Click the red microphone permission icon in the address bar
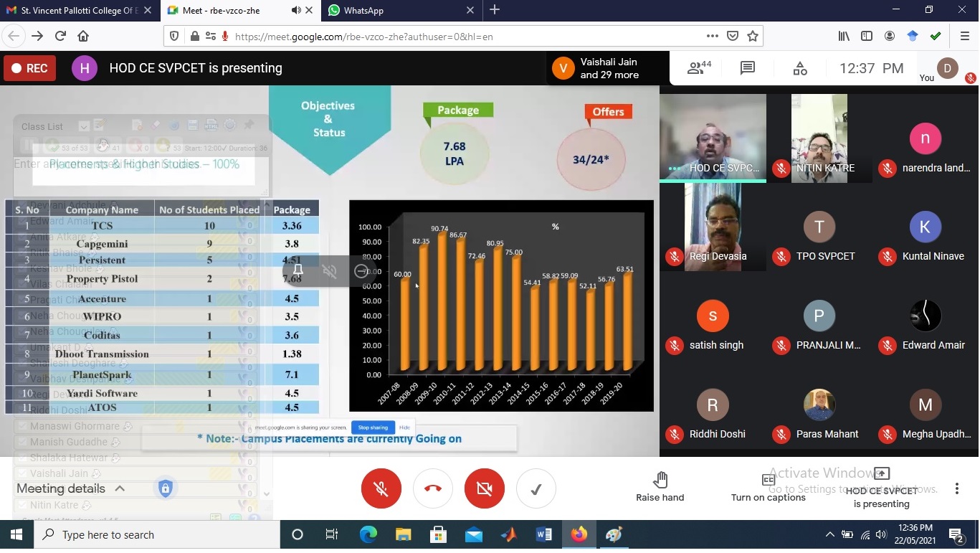The image size is (980, 553). pyautogui.click(x=225, y=36)
